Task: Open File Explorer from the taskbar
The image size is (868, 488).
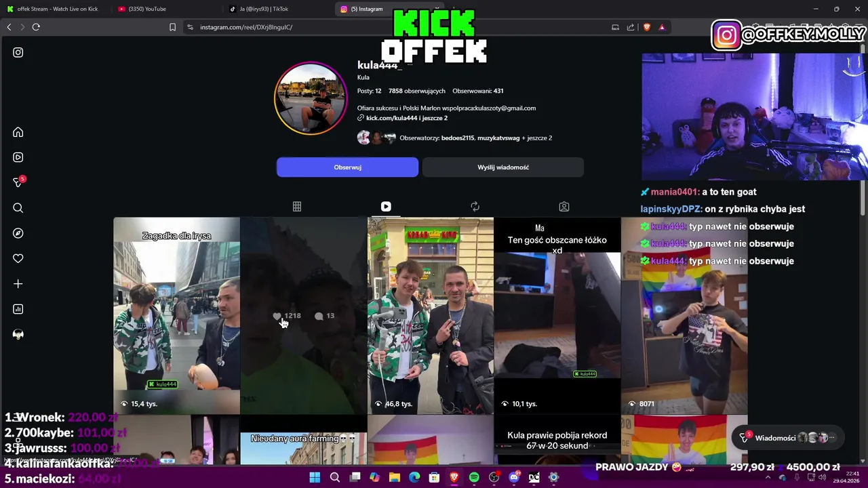Action: tap(395, 477)
